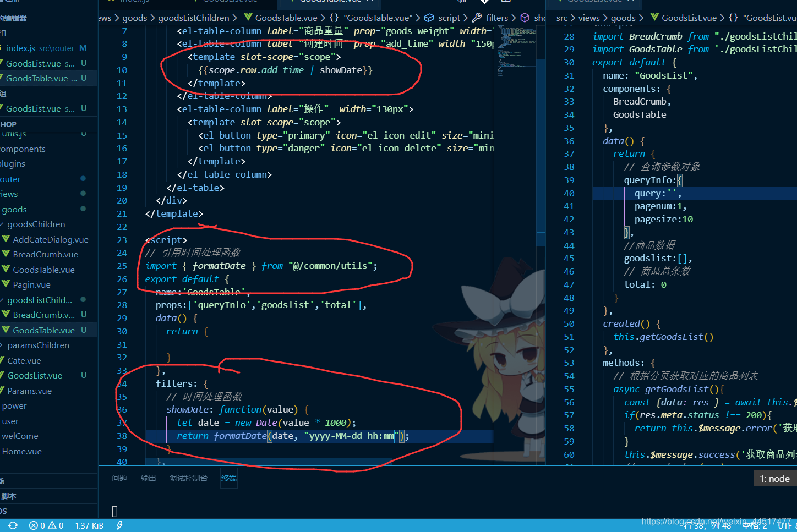Click 'this.getGoodsList()' in right editor
The height and width of the screenshot is (532, 797).
click(x=663, y=337)
